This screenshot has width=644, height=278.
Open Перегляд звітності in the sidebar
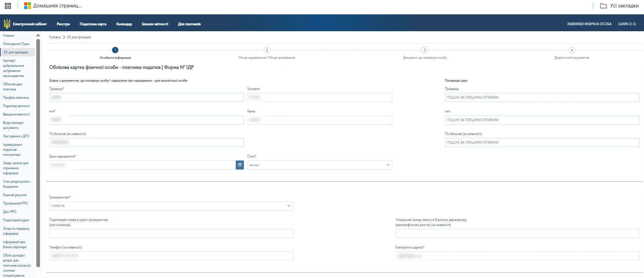coord(16,106)
